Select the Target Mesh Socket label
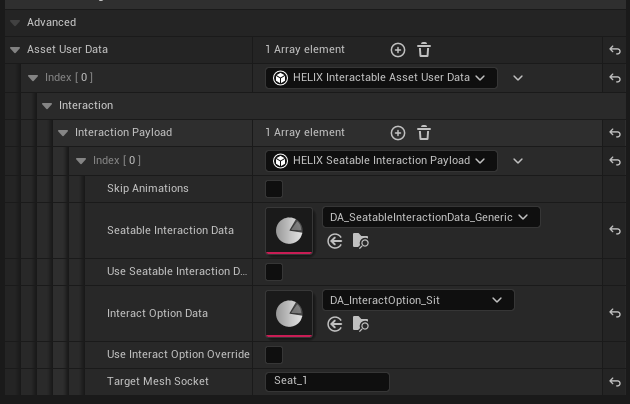Viewport: 630px width, 404px height. pos(158,382)
